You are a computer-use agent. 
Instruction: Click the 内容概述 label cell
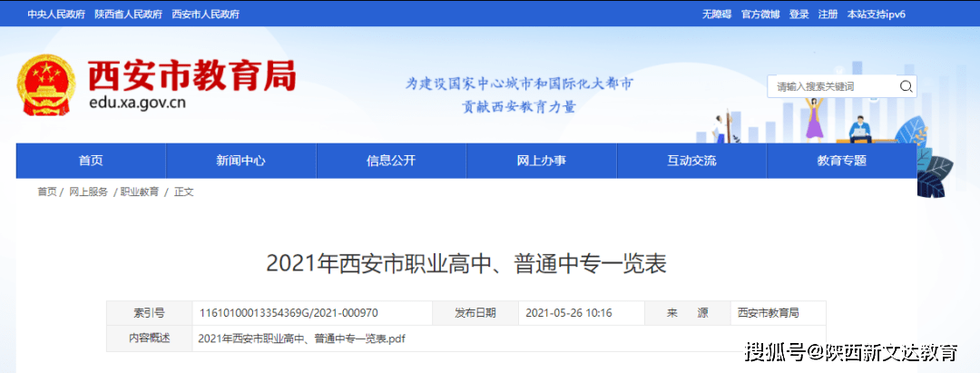pos(150,338)
